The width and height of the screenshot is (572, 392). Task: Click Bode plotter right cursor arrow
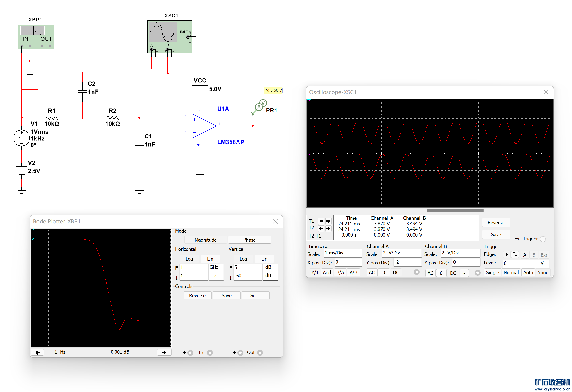(x=164, y=352)
